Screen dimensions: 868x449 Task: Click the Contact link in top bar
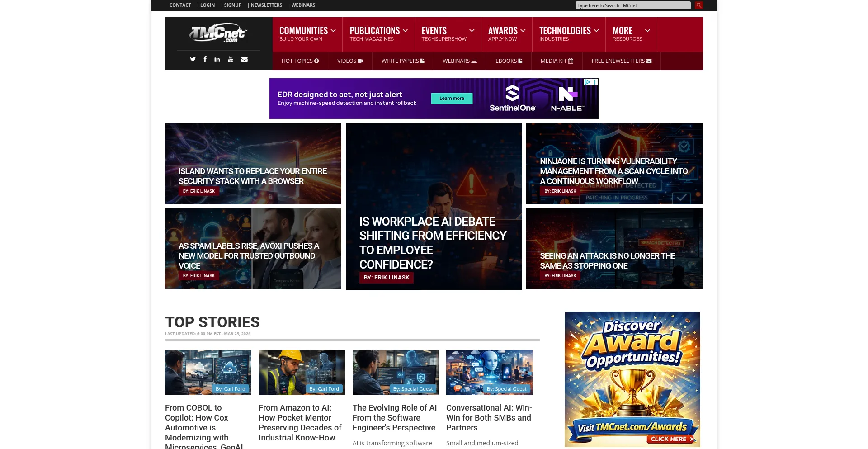click(x=180, y=5)
